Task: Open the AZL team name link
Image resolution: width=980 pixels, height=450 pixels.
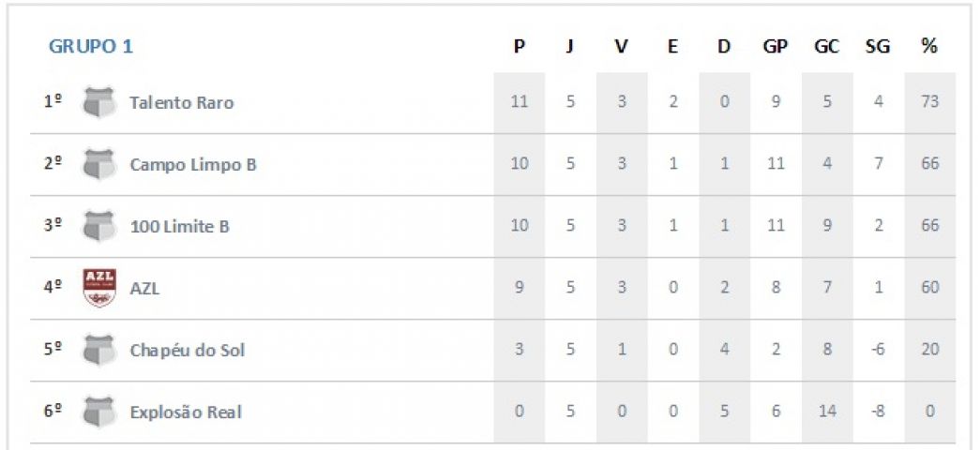Action: click(x=144, y=288)
